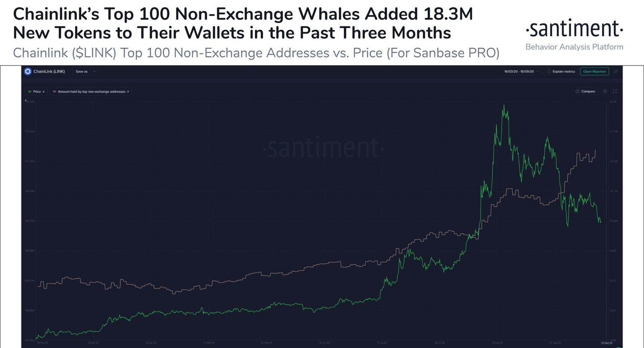Click the green Price metric indicator icon
The height and width of the screenshot is (348, 644).
[x=29, y=91]
